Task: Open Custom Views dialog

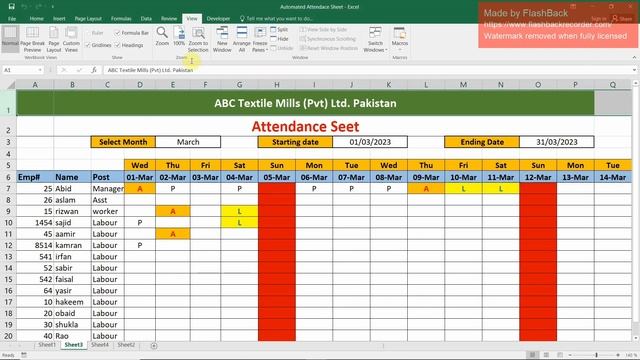Action: coord(71,39)
